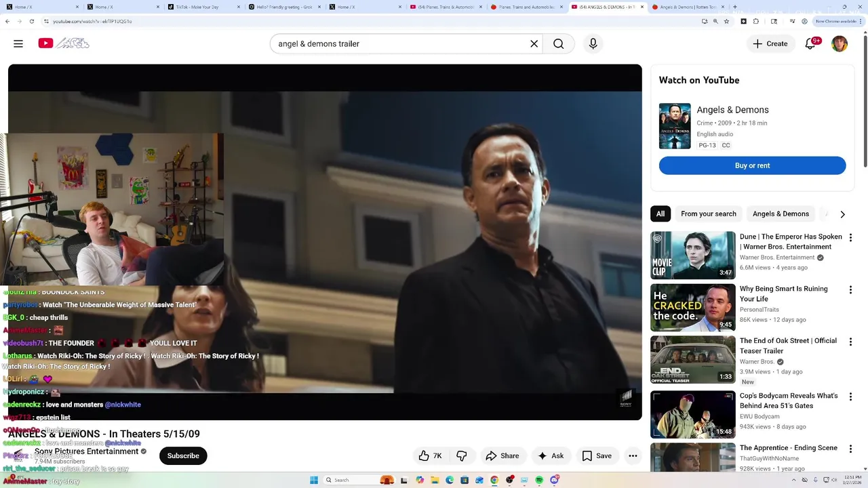
Task: Open the browser zoom magnifier icon
Action: [715, 21]
